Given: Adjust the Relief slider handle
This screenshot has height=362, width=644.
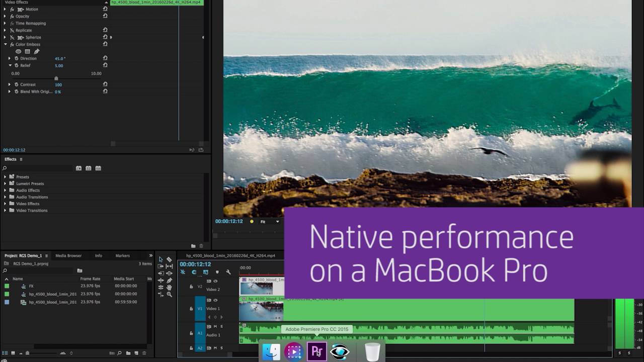Looking at the screenshot, I should pos(56,78).
